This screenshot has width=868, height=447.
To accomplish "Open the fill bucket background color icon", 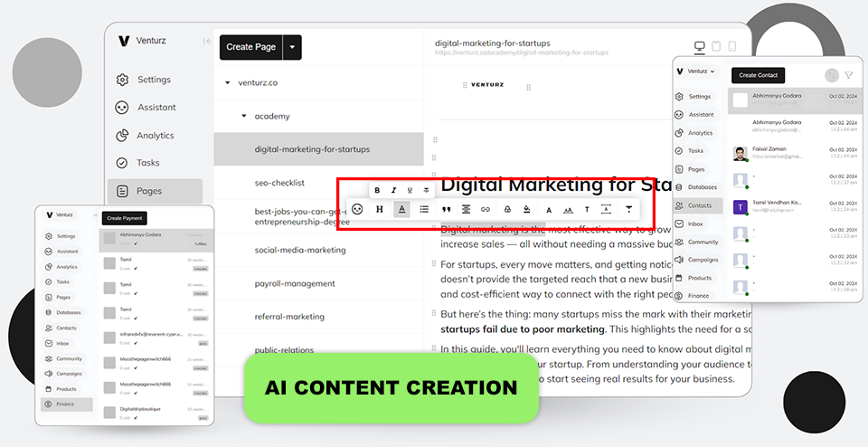I will coord(527,209).
